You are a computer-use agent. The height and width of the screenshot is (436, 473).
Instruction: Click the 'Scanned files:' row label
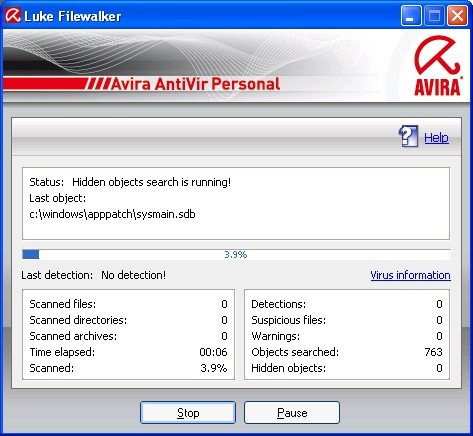pyautogui.click(x=63, y=304)
